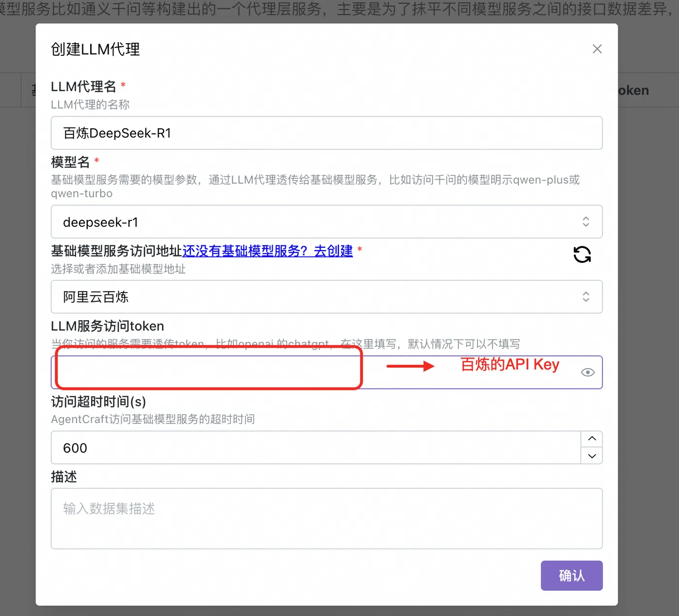Screen dimensions: 679x616
Task: Decrease the timeout value with down arrow
Action: coord(592,456)
